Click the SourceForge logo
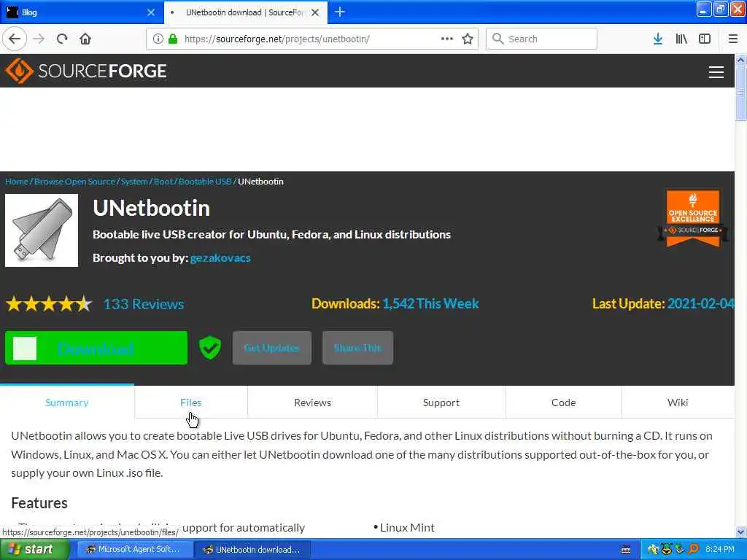Viewport: 747px width, 560px height. pyautogui.click(x=86, y=71)
